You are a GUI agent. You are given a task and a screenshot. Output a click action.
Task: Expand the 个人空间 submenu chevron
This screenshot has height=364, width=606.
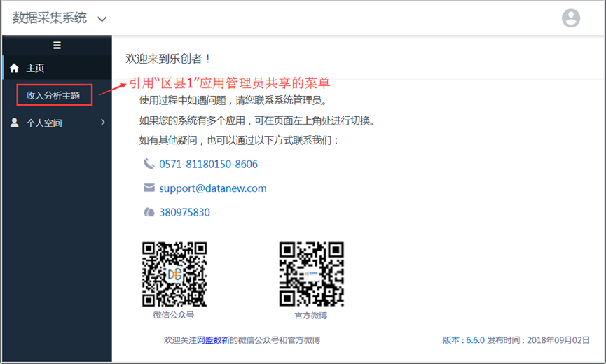(103, 122)
